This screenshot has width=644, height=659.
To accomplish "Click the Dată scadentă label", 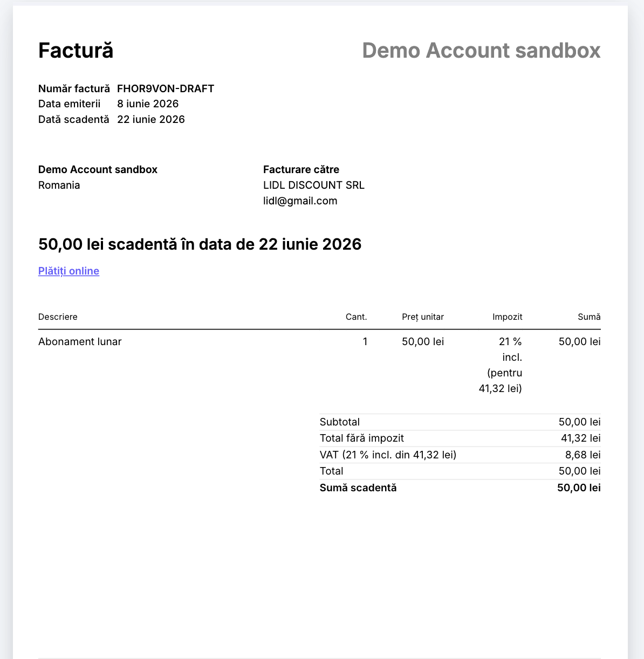I will (74, 119).
